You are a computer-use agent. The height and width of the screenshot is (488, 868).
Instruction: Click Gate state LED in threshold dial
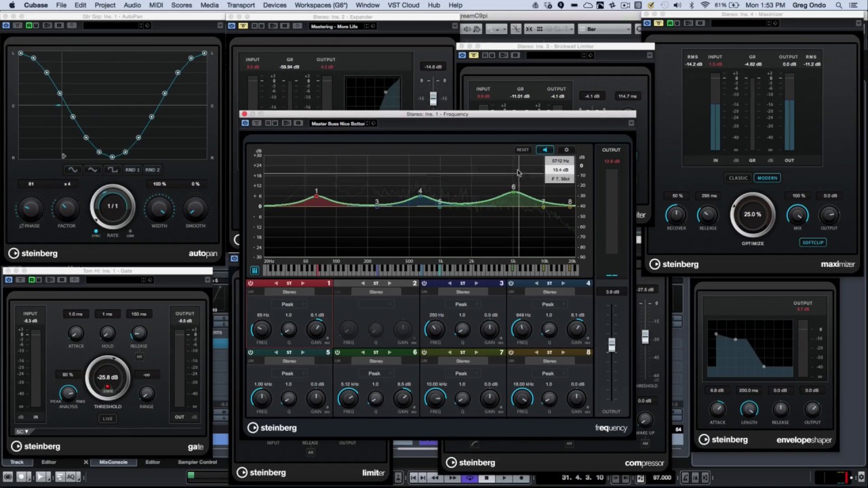point(107,387)
